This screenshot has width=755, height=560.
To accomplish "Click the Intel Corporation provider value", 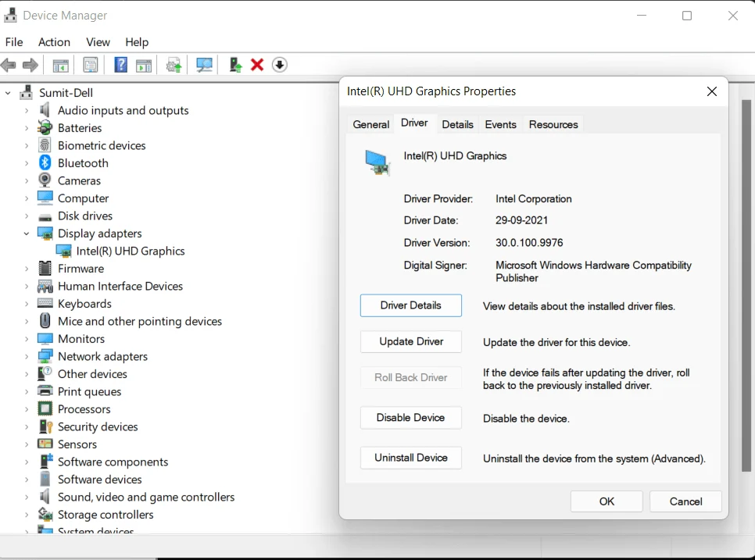I will [x=534, y=198].
